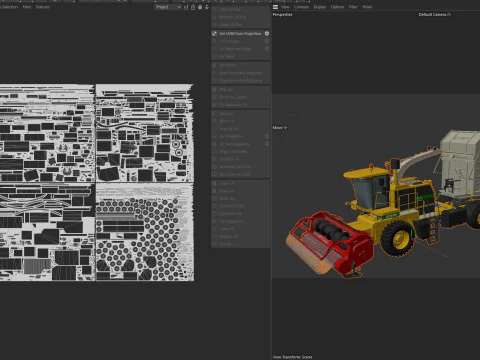Click the Perspective view label

click(x=282, y=15)
